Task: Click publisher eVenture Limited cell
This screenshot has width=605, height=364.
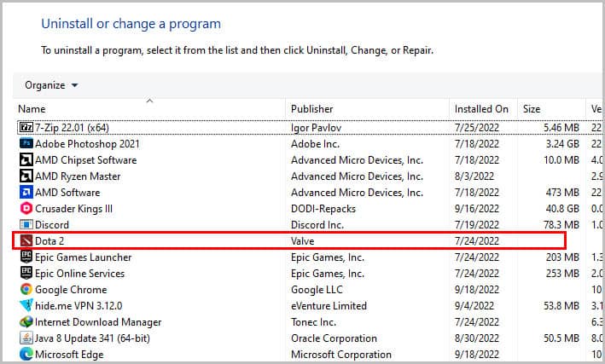Action: point(329,305)
